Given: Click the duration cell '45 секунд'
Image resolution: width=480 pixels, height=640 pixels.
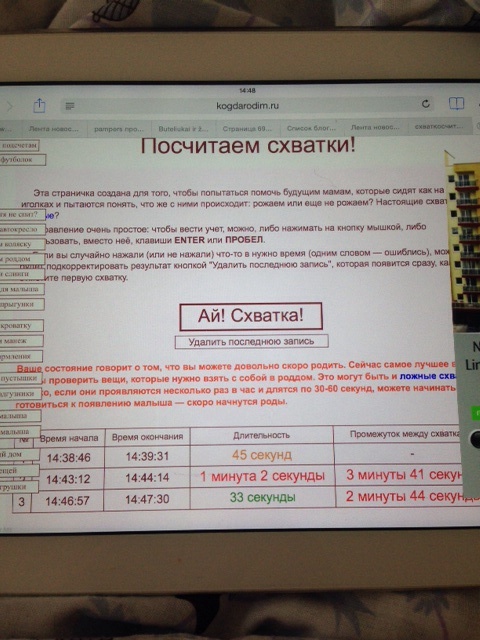Looking at the screenshot, I should (x=262, y=455).
